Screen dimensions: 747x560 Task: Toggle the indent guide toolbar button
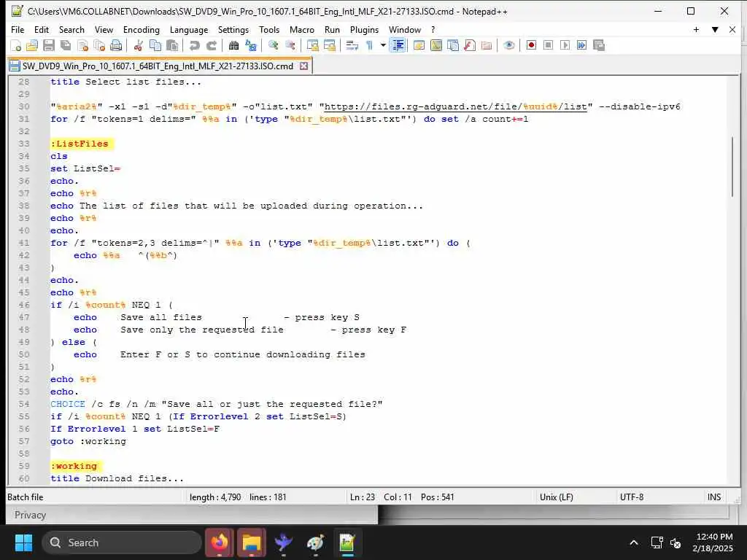coord(398,46)
